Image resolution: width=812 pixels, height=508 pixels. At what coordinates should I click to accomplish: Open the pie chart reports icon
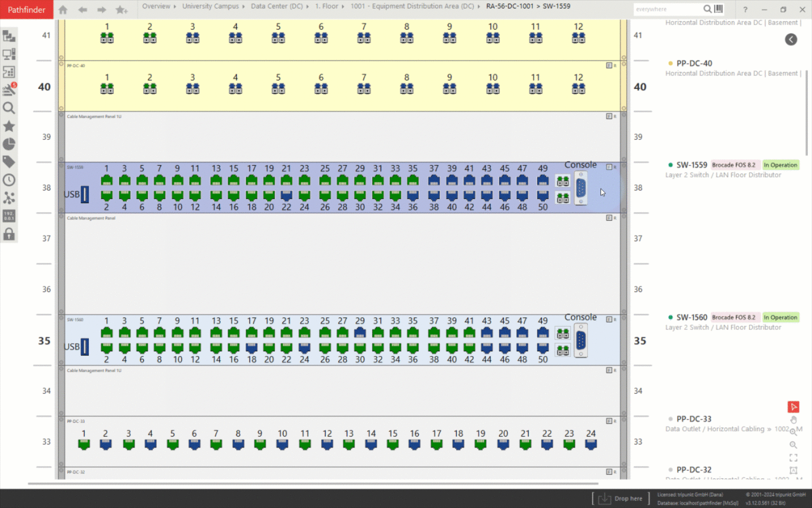[x=9, y=144]
